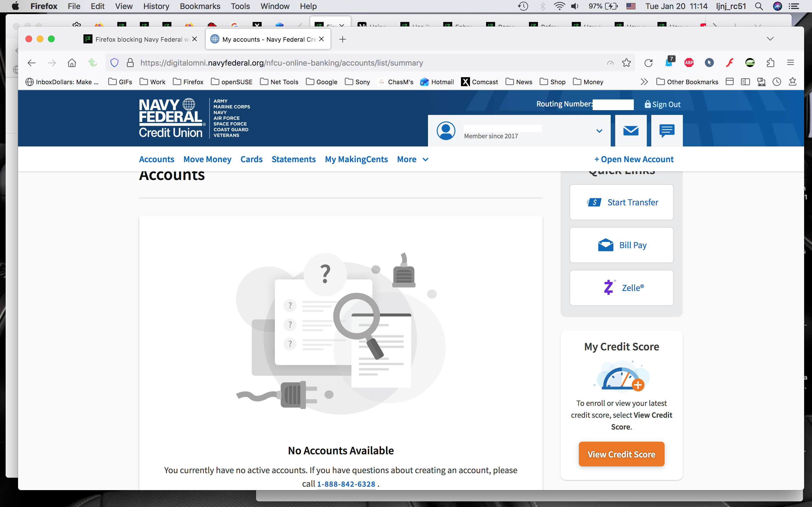Click the profile avatar icon

(446, 131)
